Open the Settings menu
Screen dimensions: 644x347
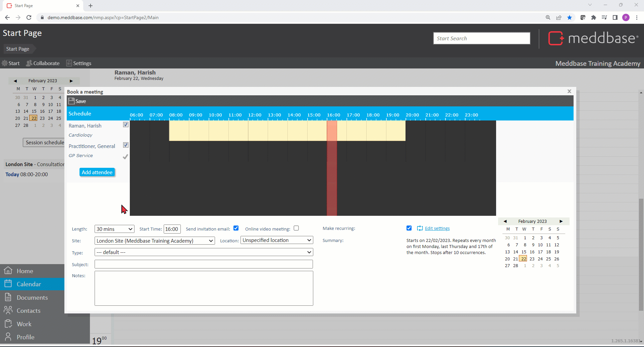click(x=79, y=63)
